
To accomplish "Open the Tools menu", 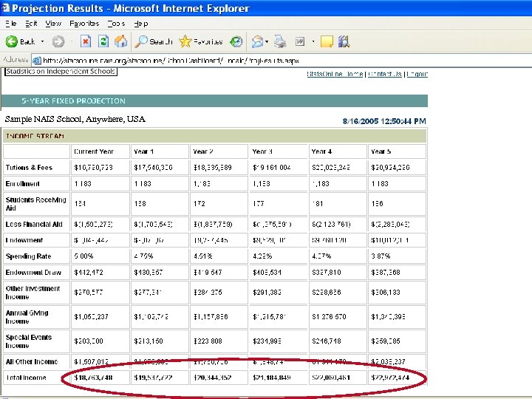I will point(116,24).
